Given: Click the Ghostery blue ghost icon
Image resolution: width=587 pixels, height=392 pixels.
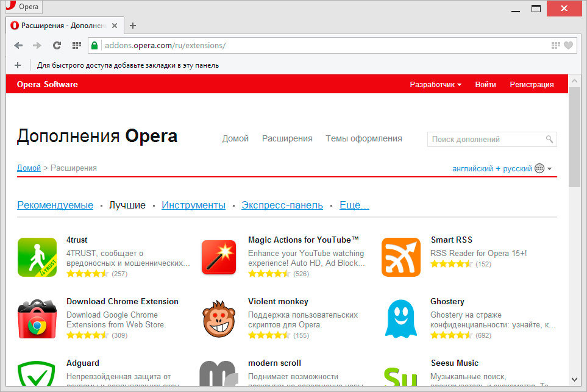Looking at the screenshot, I should pos(401,319).
